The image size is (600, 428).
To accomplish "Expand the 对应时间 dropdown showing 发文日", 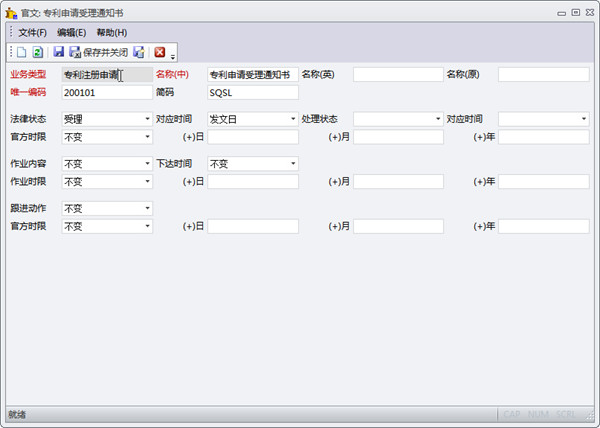I will [x=293, y=119].
